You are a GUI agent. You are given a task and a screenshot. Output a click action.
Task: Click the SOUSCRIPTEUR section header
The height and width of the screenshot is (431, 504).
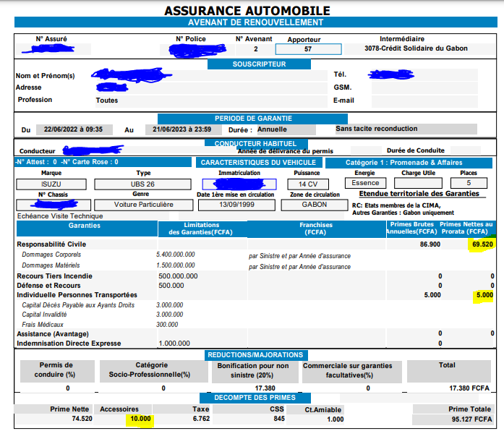[259, 64]
